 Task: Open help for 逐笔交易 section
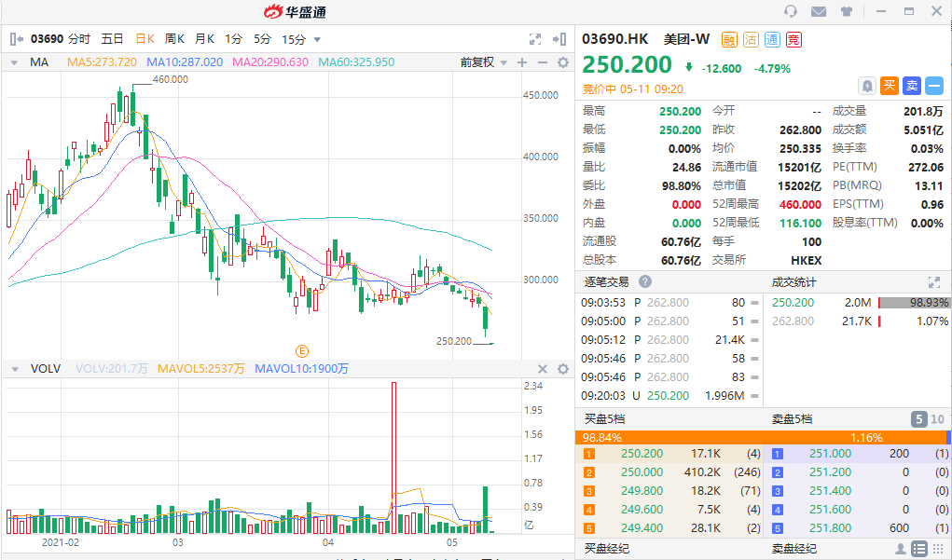click(644, 282)
